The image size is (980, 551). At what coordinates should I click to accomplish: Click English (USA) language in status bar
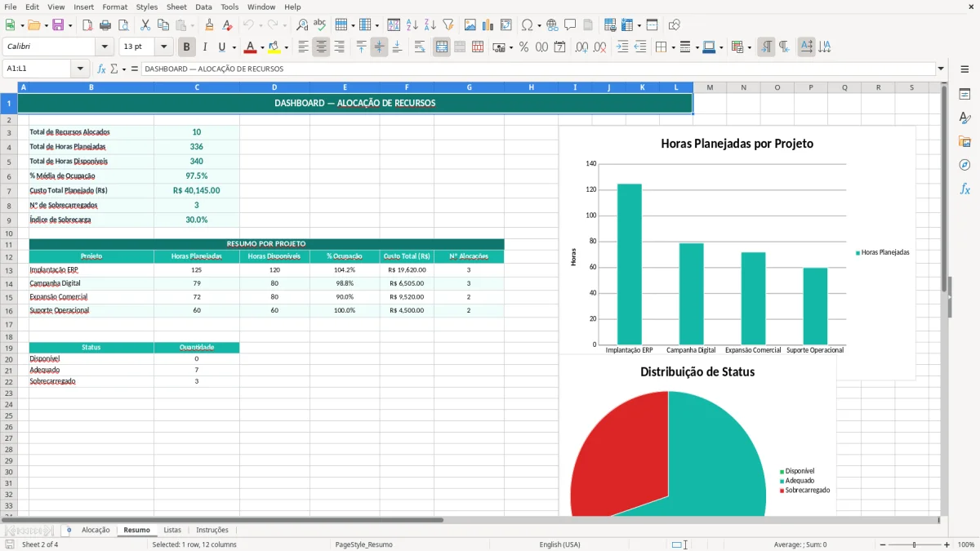tap(560, 544)
